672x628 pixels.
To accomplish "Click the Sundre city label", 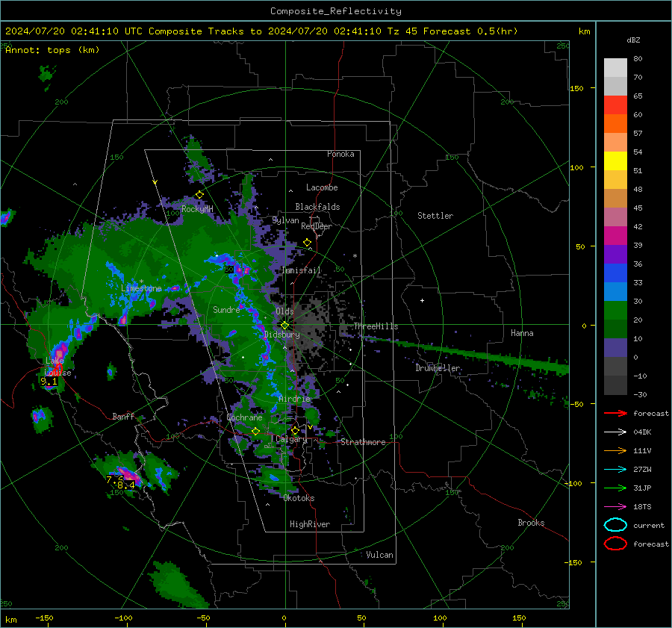I will point(226,309).
